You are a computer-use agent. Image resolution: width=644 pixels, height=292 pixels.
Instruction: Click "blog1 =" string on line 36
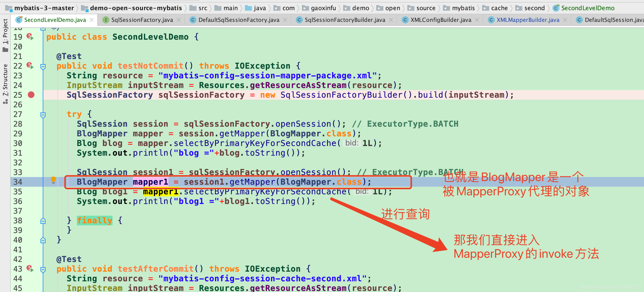(x=196, y=201)
